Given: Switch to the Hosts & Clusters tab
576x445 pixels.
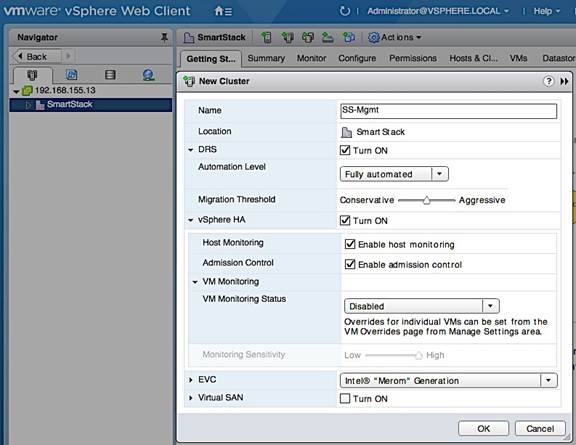Looking at the screenshot, I should click(x=474, y=58).
